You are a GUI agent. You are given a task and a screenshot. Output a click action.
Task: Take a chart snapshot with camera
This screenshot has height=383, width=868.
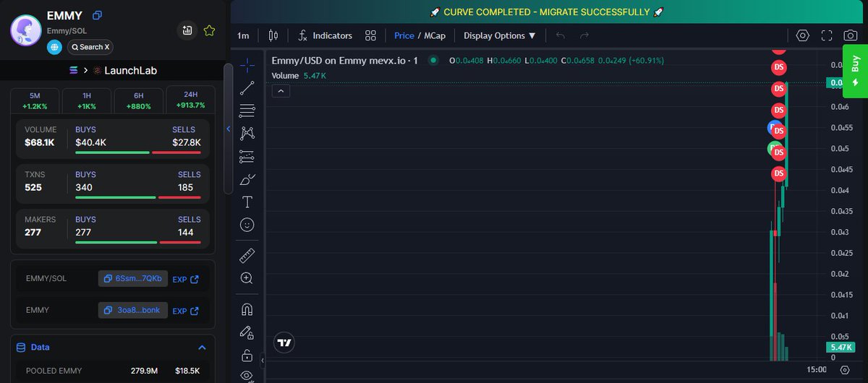point(851,35)
